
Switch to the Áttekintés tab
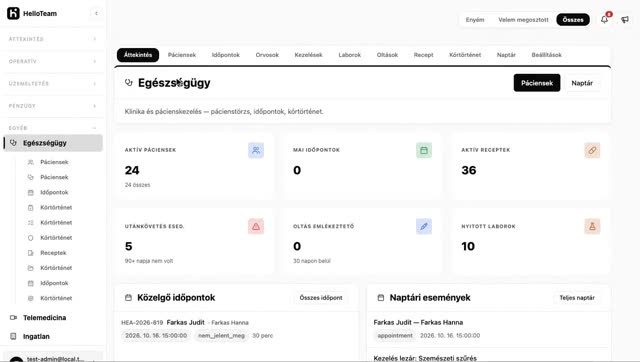pyautogui.click(x=138, y=55)
